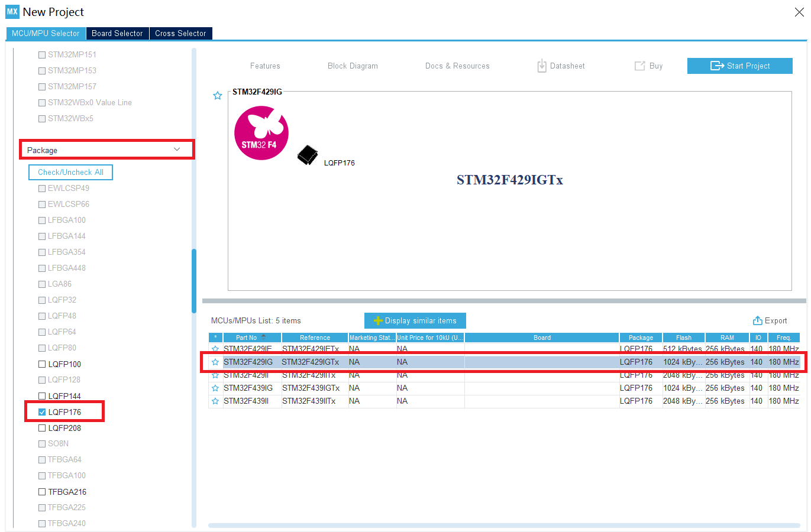Click the horizontal splitter bar above MCU list
Screen dimensions: 811x532
pos(504,301)
